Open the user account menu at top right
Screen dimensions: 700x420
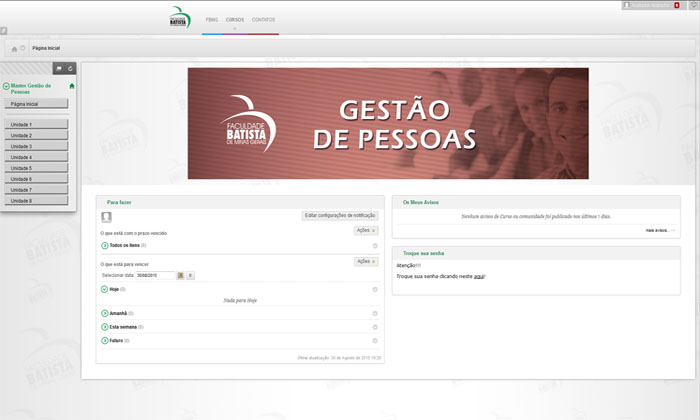[x=651, y=5]
